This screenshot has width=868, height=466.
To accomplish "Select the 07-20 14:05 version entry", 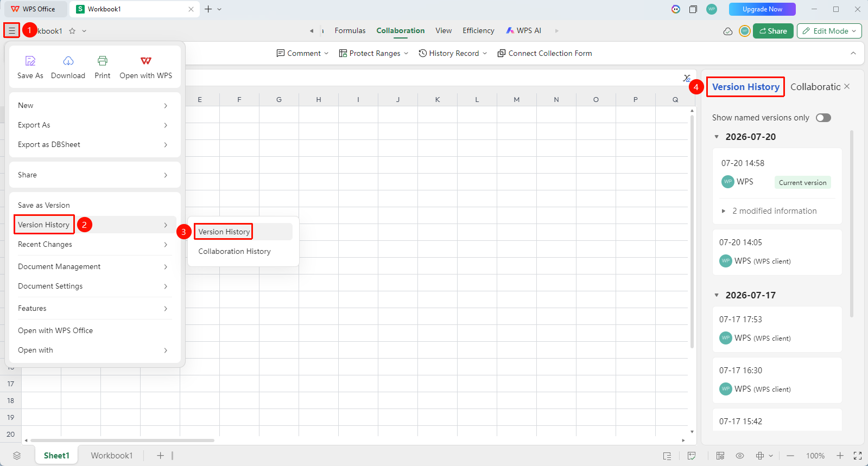I will 777,252.
